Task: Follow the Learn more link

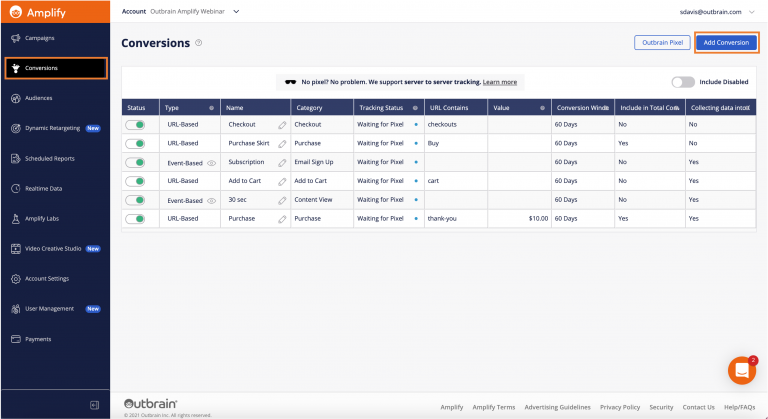Action: tap(500, 82)
